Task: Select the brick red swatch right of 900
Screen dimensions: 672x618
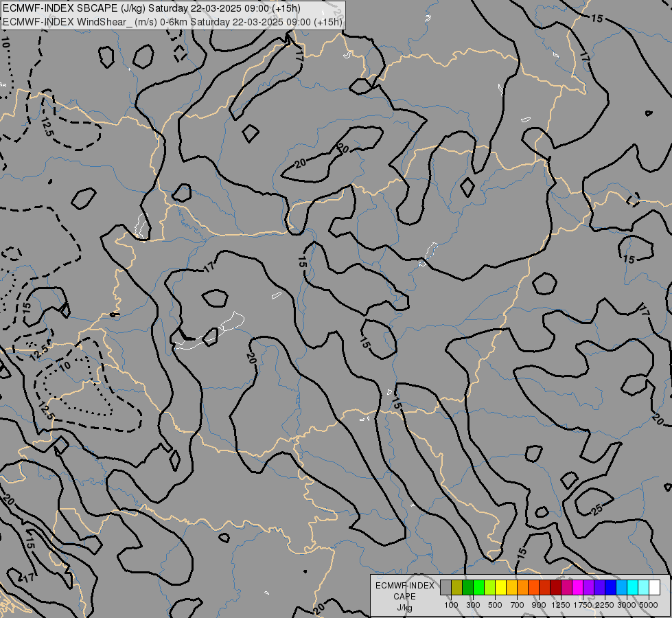Action: tap(545, 587)
